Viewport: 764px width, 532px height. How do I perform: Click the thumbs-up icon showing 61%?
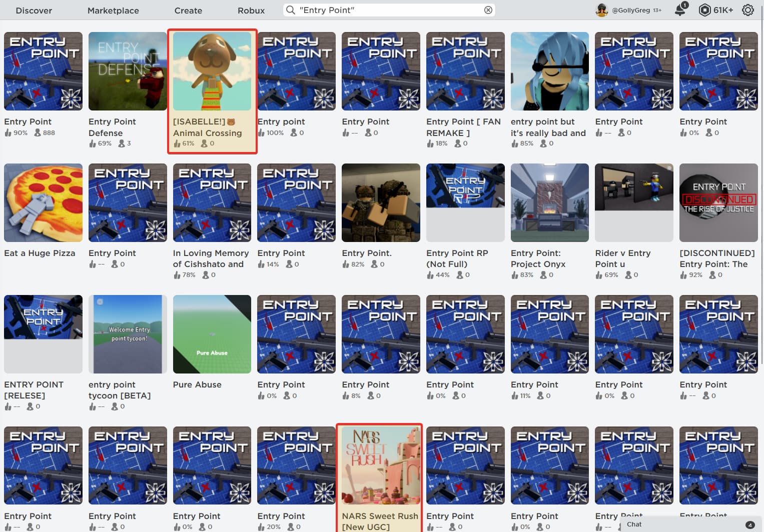[x=177, y=143]
